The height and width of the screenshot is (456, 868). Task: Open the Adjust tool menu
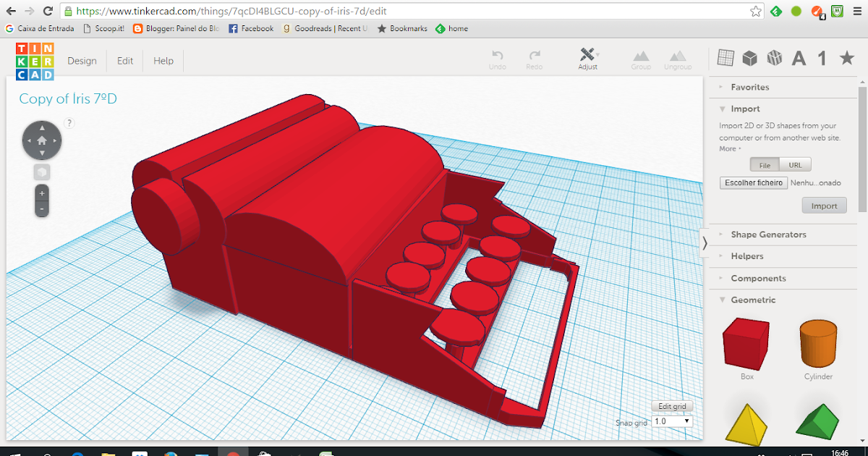[587, 59]
